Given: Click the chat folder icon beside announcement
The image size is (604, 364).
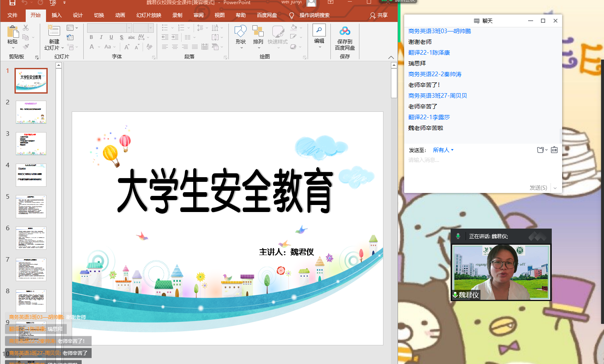Looking at the screenshot, I should tap(541, 150).
